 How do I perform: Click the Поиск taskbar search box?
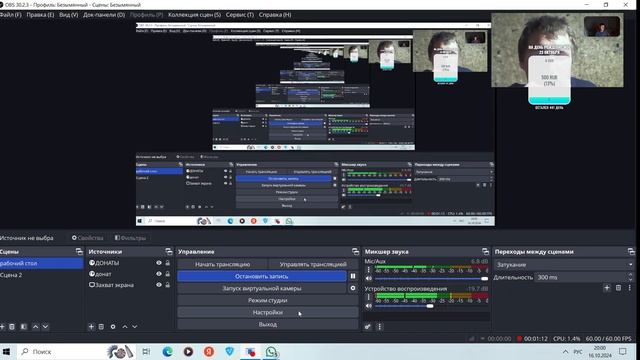click(61, 351)
